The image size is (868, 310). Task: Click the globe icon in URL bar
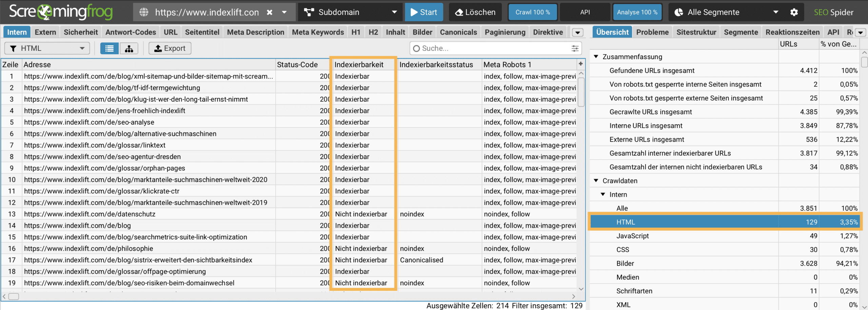[144, 12]
